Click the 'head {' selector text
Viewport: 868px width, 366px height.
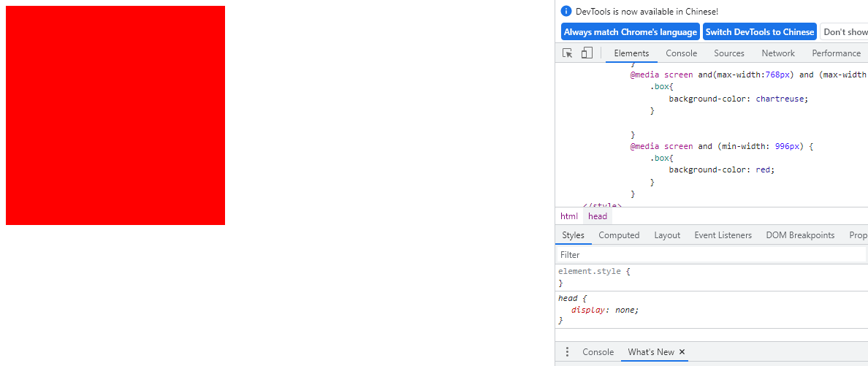[x=571, y=299]
